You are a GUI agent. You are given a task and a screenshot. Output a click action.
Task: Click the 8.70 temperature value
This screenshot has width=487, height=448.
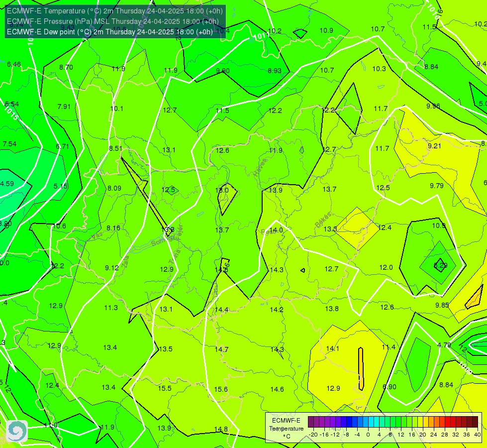click(66, 67)
